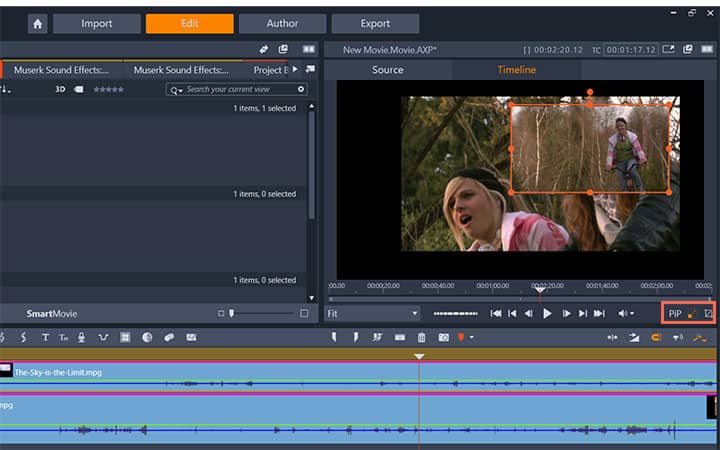Open the Fit zoom dropdown
The width and height of the screenshot is (720, 450).
click(372, 314)
